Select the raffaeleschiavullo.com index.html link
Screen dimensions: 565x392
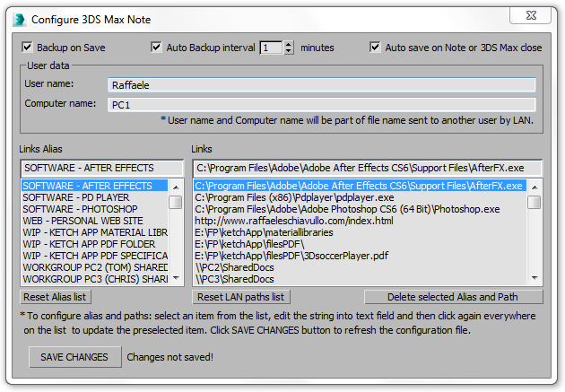360,221
